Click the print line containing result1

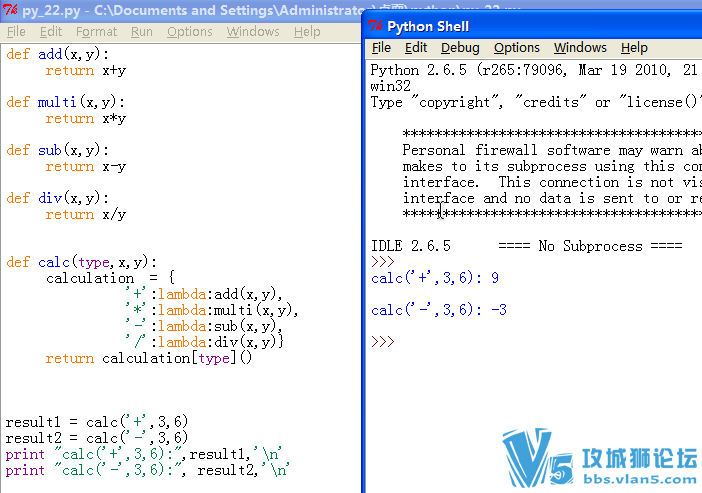[144, 454]
